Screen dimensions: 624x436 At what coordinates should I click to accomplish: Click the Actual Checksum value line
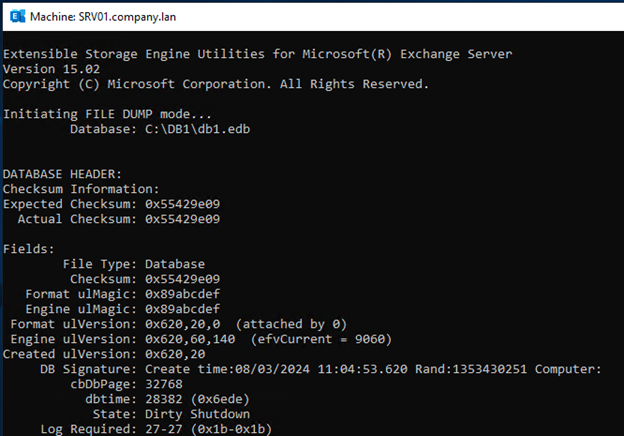pos(119,219)
